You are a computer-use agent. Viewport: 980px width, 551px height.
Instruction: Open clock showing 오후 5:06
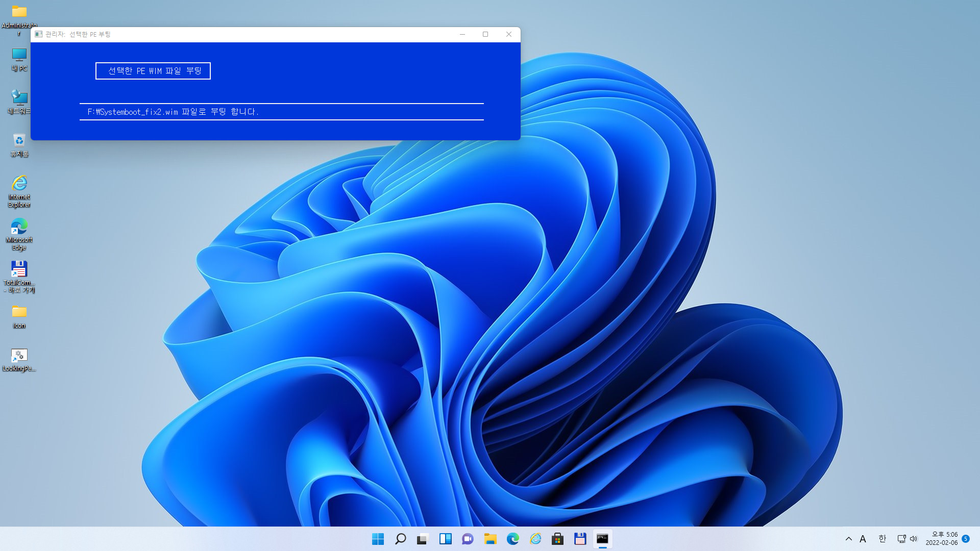point(942,539)
